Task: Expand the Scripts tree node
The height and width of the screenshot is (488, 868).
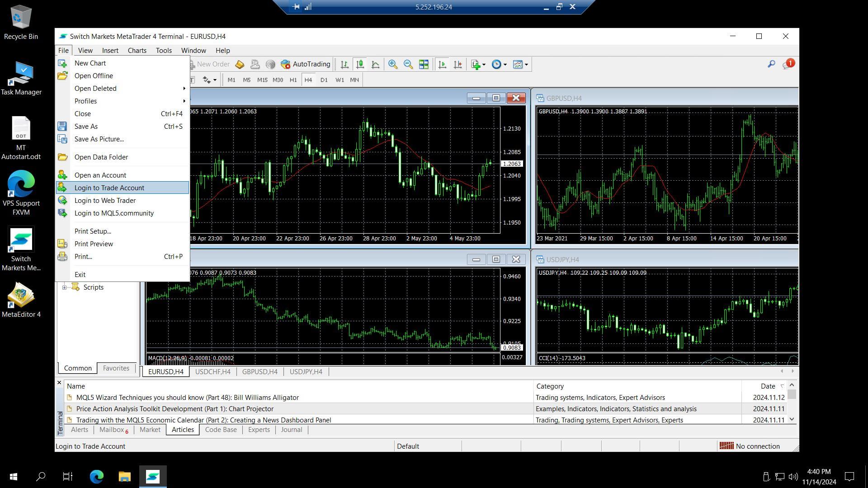Action: click(x=64, y=287)
